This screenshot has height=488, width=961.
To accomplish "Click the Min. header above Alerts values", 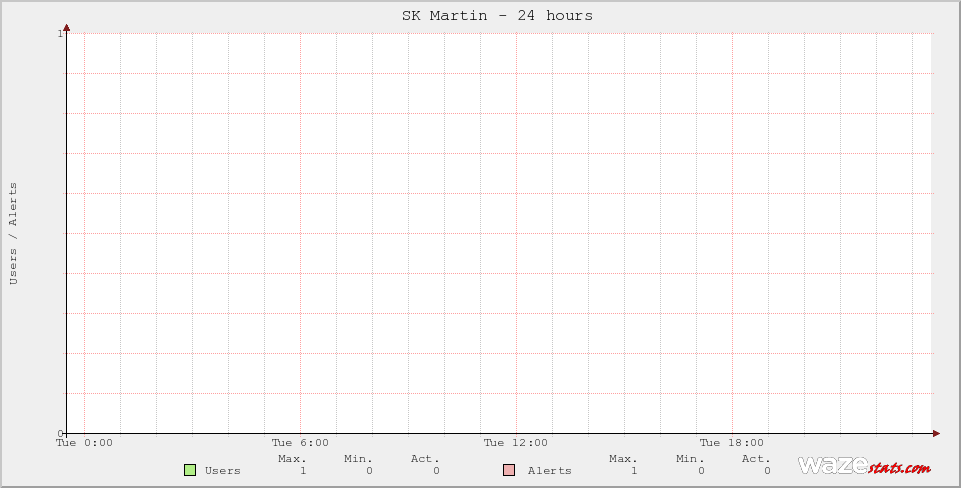I will tap(690, 459).
